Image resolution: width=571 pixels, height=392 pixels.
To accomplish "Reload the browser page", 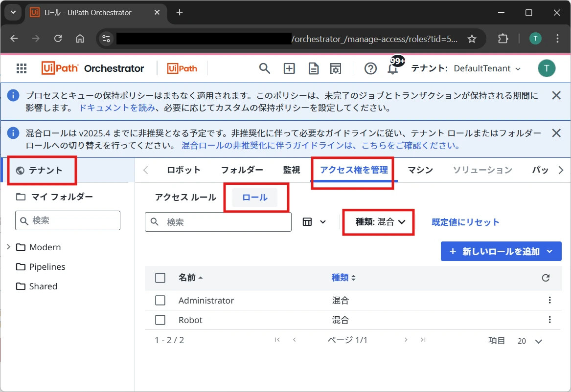I will (x=58, y=38).
